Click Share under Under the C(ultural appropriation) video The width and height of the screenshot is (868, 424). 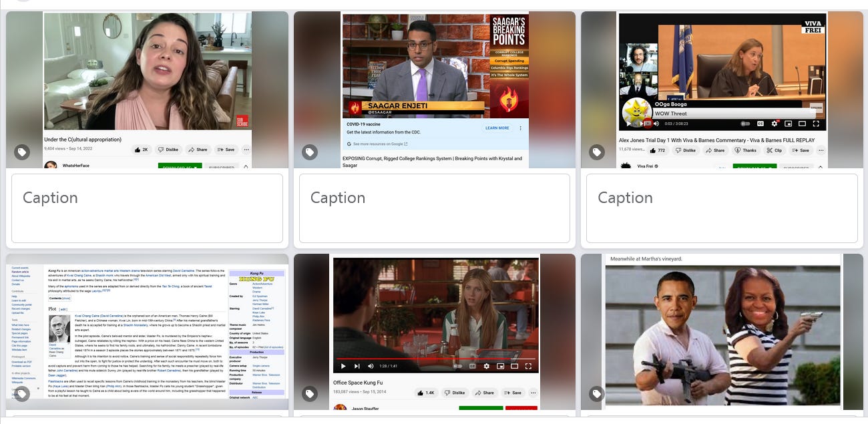(x=198, y=150)
